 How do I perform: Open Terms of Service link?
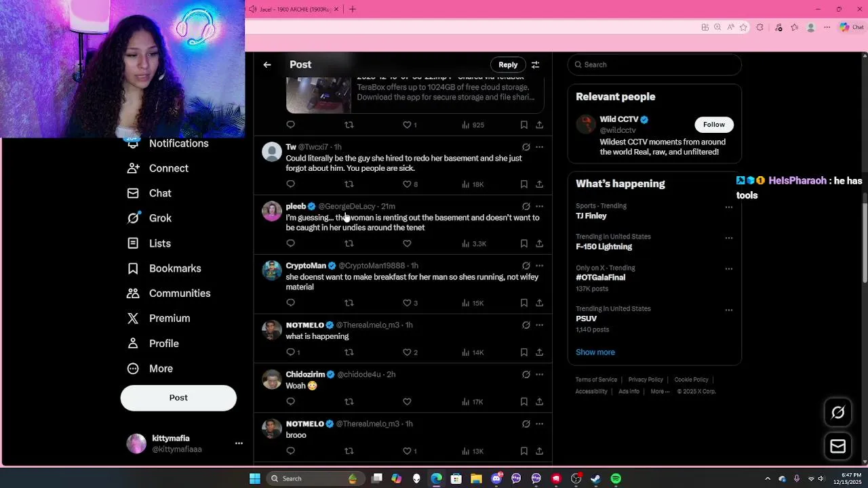(596, 380)
